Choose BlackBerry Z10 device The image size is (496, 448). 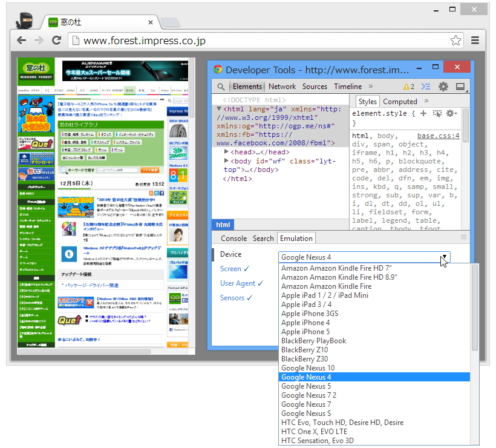374,350
